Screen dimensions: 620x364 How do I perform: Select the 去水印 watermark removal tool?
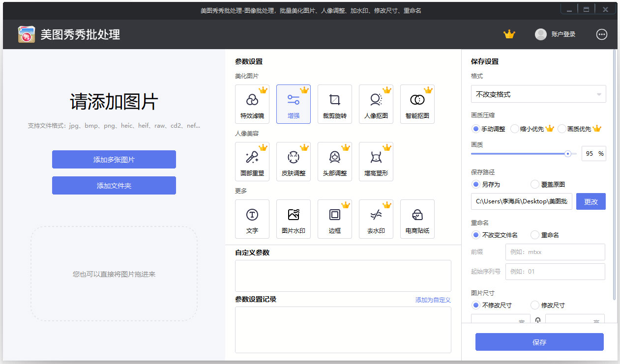click(x=376, y=219)
